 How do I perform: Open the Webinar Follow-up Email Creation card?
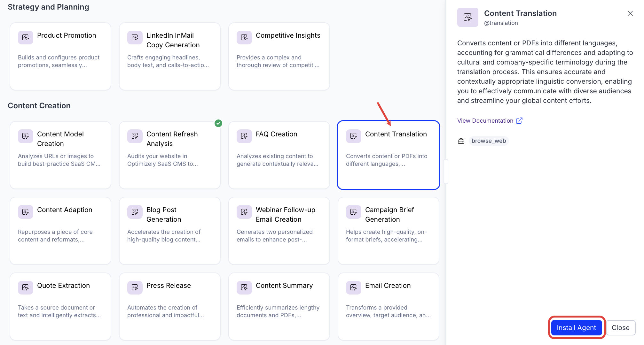[x=279, y=231]
